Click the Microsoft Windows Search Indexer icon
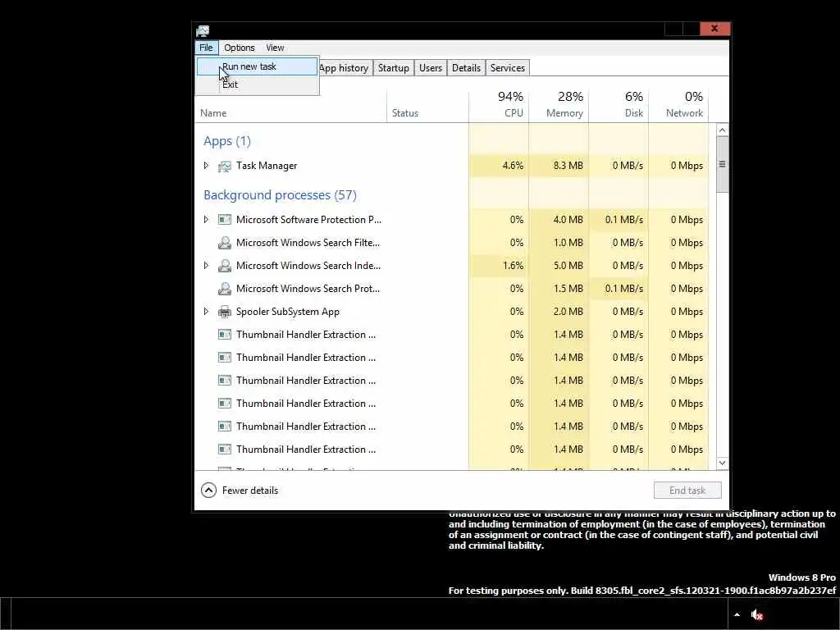 (x=225, y=266)
